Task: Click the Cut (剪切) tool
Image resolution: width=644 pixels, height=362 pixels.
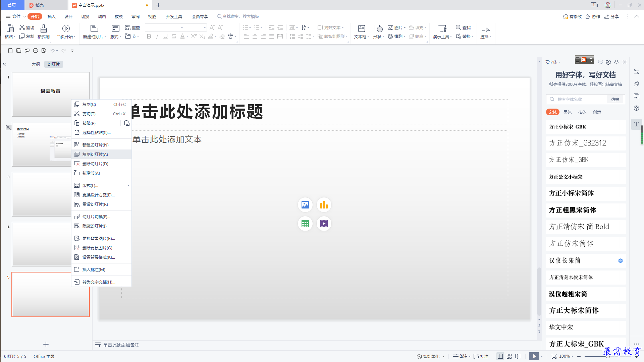Action: pos(27,27)
